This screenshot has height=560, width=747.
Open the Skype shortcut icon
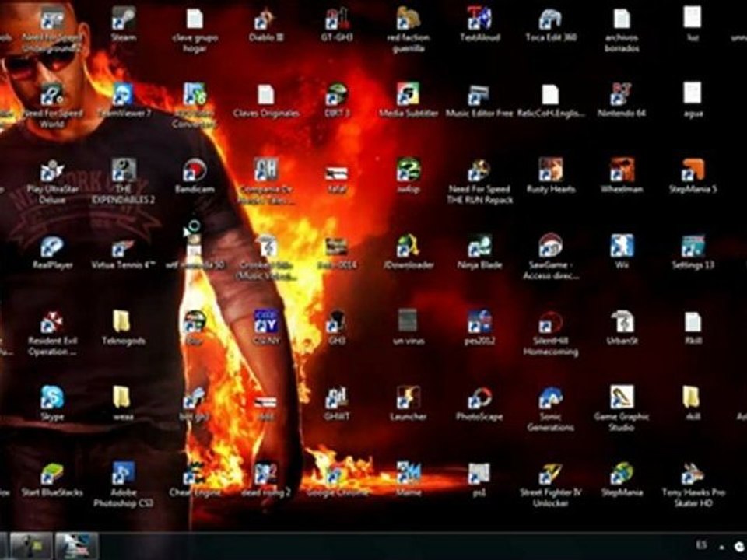pyautogui.click(x=52, y=404)
